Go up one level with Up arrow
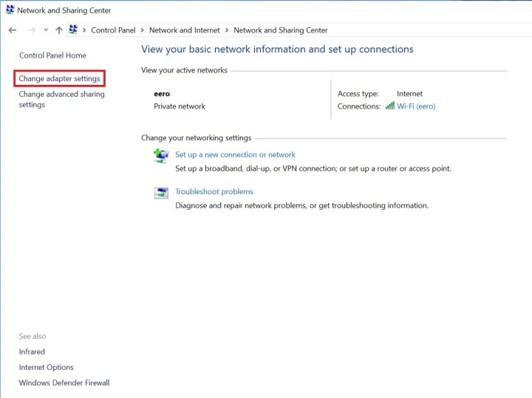The height and width of the screenshot is (398, 532). pyautogui.click(x=59, y=30)
